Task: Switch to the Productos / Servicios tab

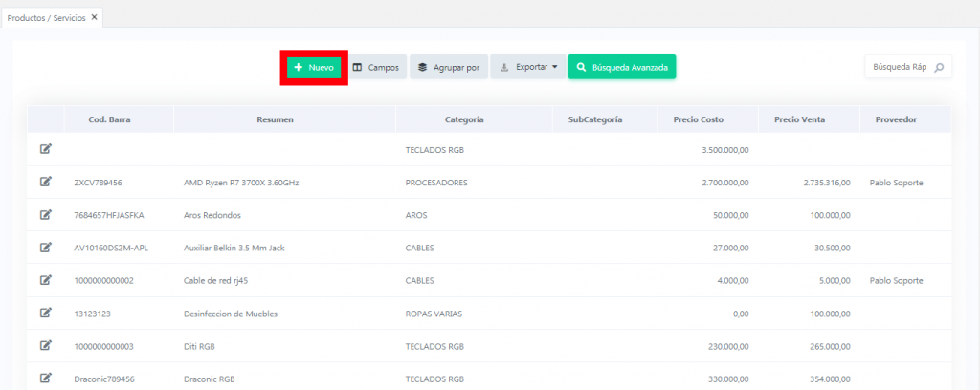Action: (x=46, y=17)
